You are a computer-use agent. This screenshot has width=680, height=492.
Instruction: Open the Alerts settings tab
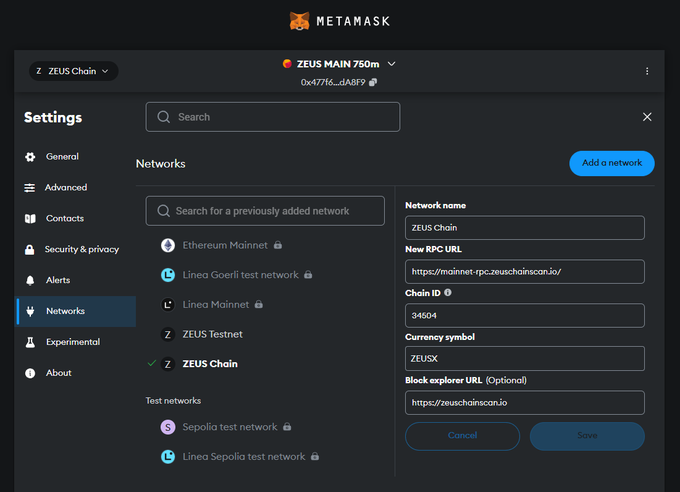pos(75,280)
